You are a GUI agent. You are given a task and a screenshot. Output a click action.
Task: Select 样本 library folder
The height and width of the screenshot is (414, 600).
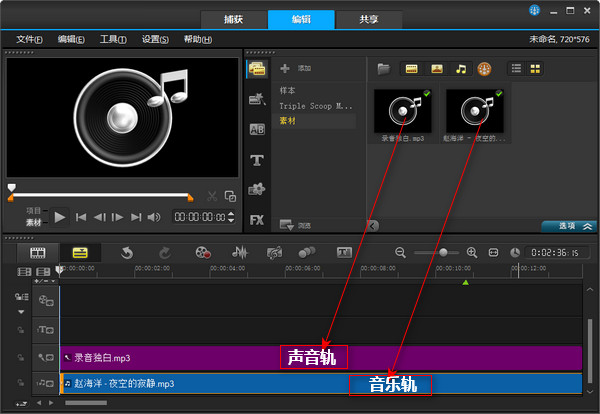(287, 91)
